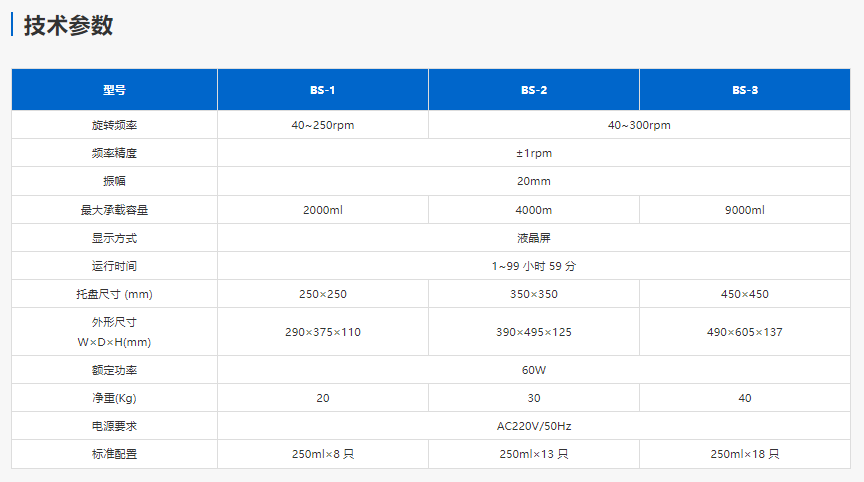Click the AC220V/50Hz power value
The height and width of the screenshot is (482, 864).
click(533, 426)
